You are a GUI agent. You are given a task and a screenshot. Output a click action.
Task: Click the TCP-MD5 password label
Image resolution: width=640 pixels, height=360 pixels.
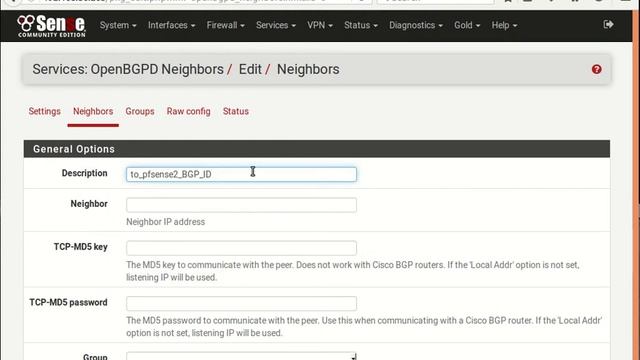[x=68, y=302]
